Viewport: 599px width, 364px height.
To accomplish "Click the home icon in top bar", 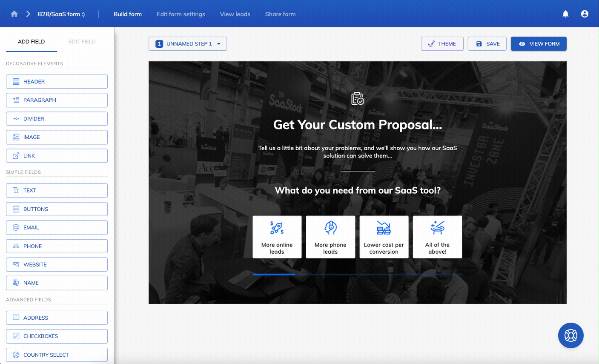I will point(14,14).
